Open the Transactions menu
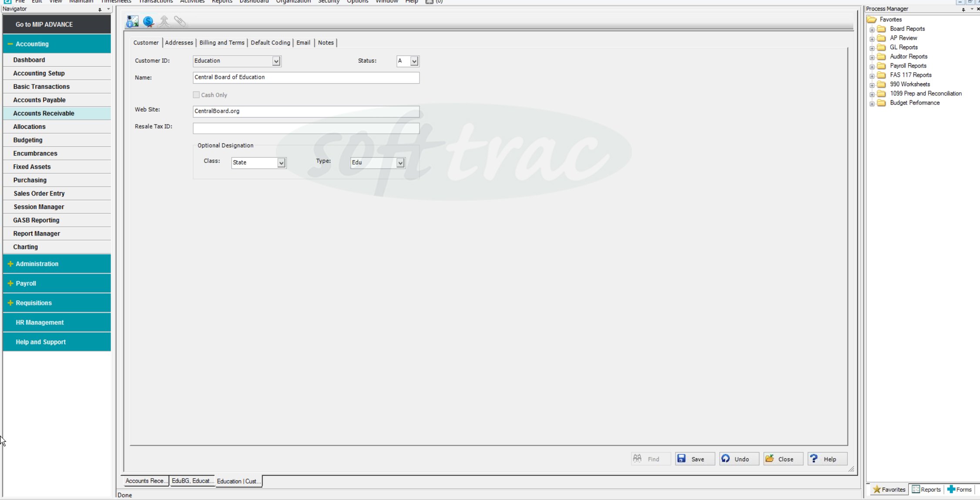The height and width of the screenshot is (500, 980). [x=156, y=2]
